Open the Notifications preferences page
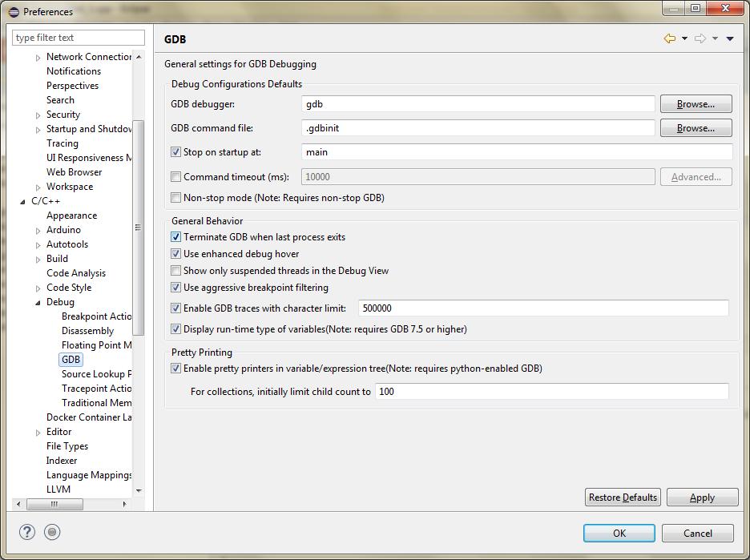Viewport: 750px width, 560px height. pos(74,71)
